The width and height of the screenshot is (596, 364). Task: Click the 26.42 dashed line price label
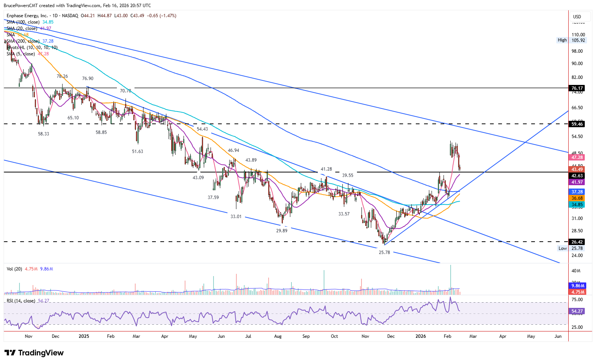tap(577, 242)
